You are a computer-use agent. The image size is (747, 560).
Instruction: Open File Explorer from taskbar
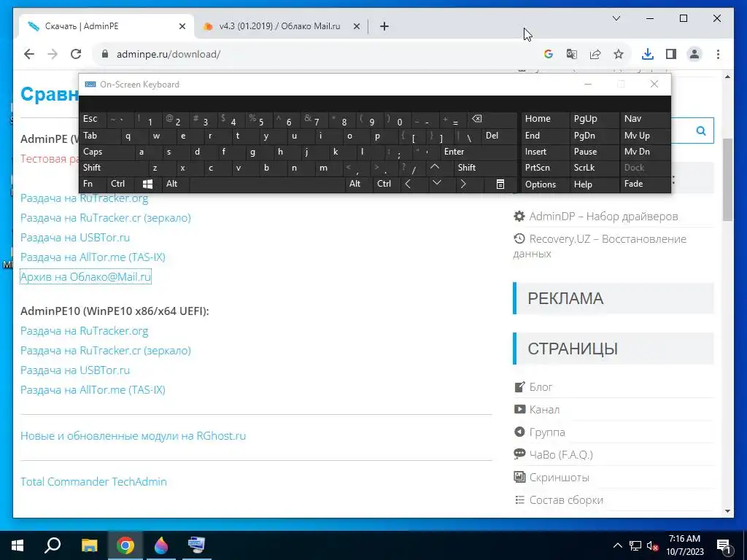(89, 545)
